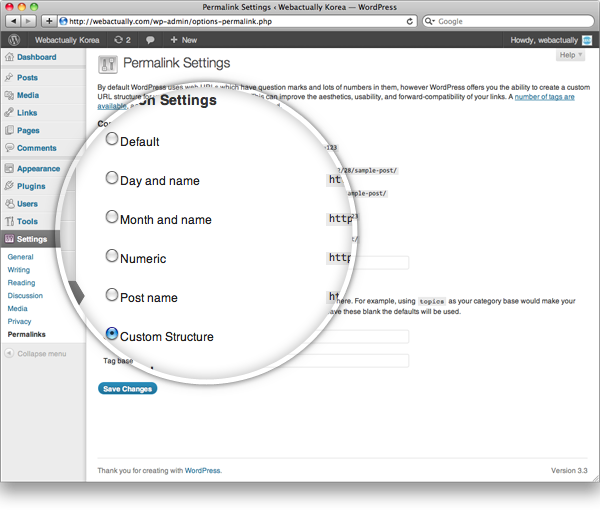Open the 'number of tags are available' link

click(x=544, y=97)
